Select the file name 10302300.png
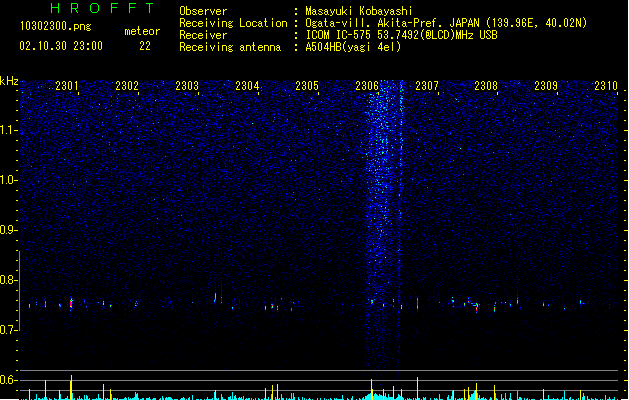Image resolution: width=629 pixels, height=400 pixels. click(56, 26)
